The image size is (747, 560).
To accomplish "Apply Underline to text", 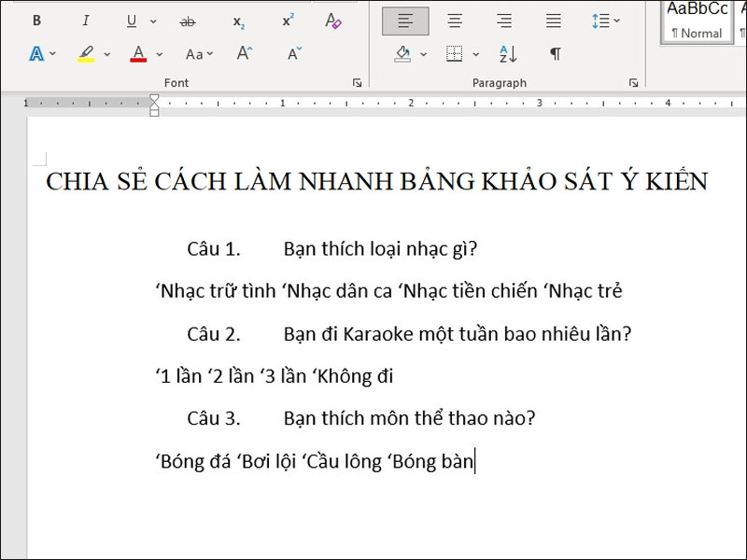I will [132, 21].
